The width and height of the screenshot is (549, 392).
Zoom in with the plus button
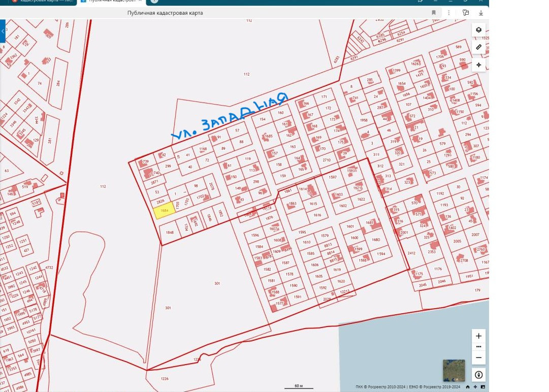pos(478,336)
